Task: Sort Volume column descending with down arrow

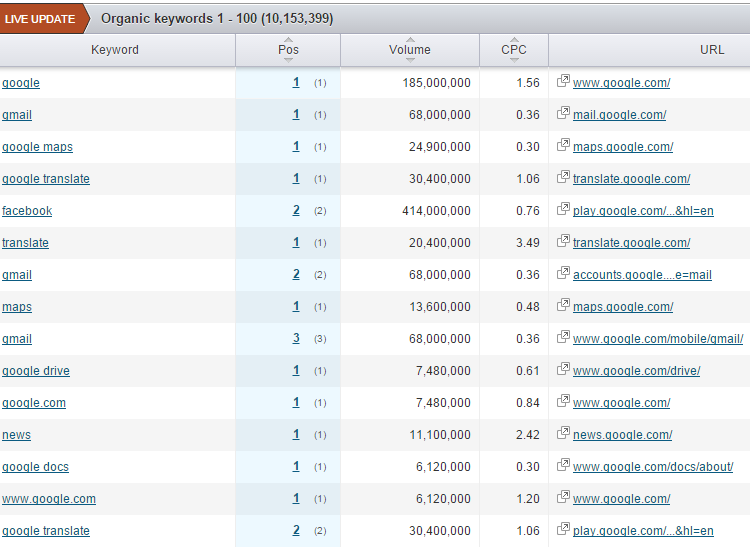Action: point(410,60)
